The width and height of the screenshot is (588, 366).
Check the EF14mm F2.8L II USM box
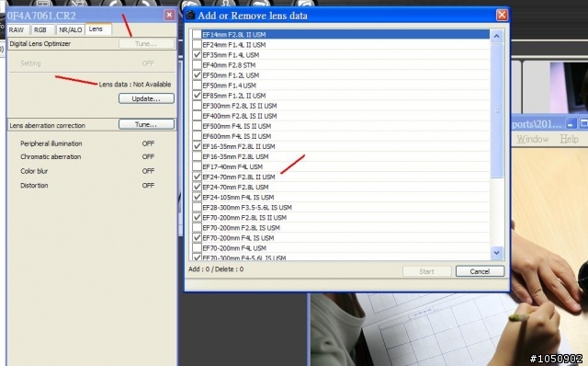click(x=197, y=35)
